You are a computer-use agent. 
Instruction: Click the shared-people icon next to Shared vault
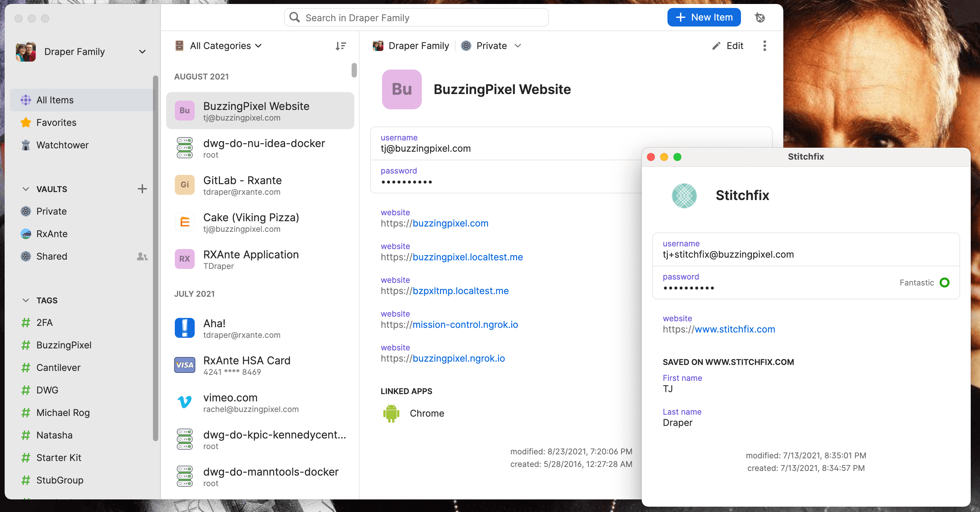142,257
